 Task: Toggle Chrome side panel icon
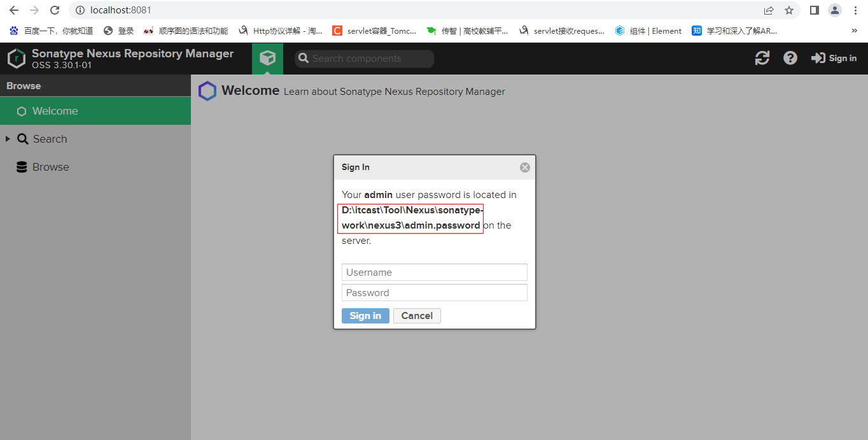tap(814, 10)
